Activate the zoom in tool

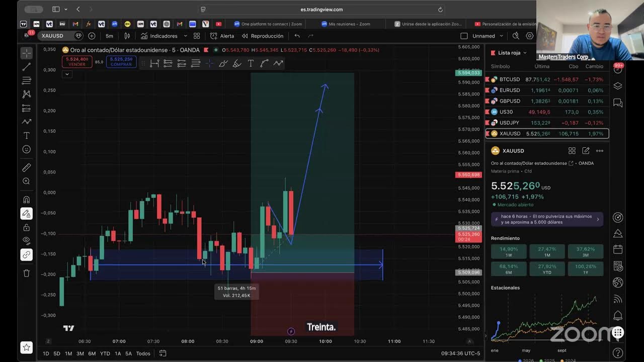[27, 181]
